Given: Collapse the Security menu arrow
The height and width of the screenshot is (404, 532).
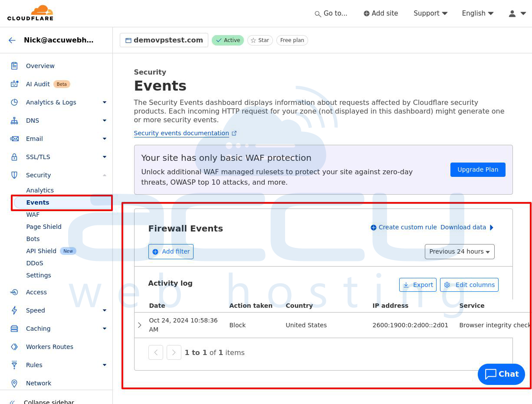Looking at the screenshot, I should (x=105, y=175).
